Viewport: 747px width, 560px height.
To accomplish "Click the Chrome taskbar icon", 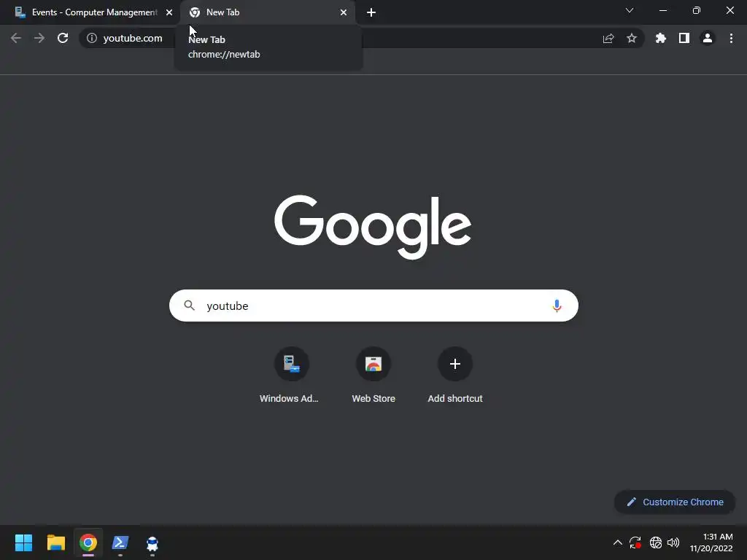I will coord(88,542).
